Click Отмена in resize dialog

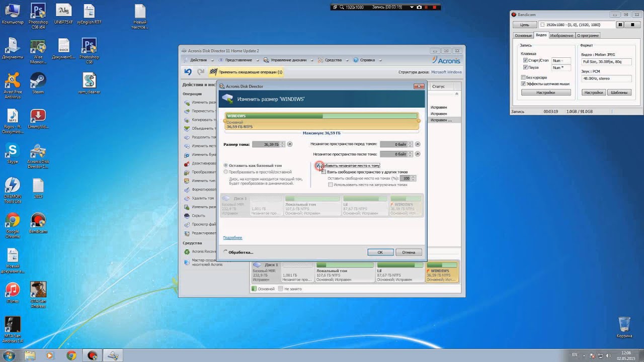(409, 252)
